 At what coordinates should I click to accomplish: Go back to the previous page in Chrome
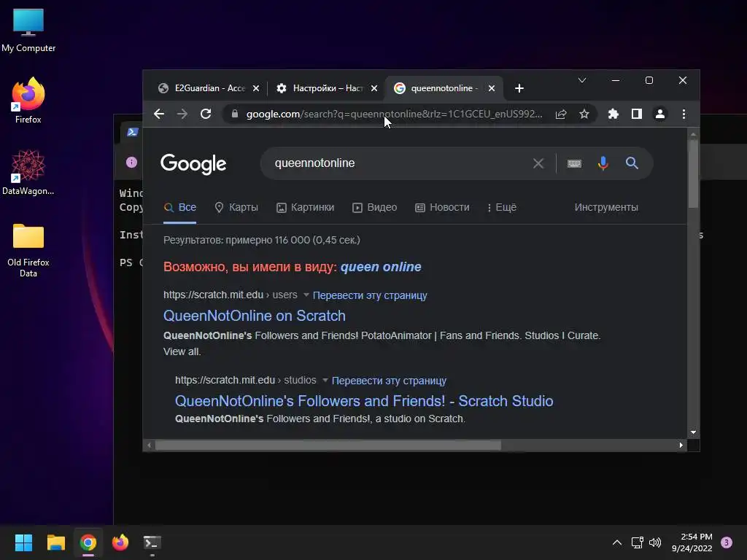[159, 114]
